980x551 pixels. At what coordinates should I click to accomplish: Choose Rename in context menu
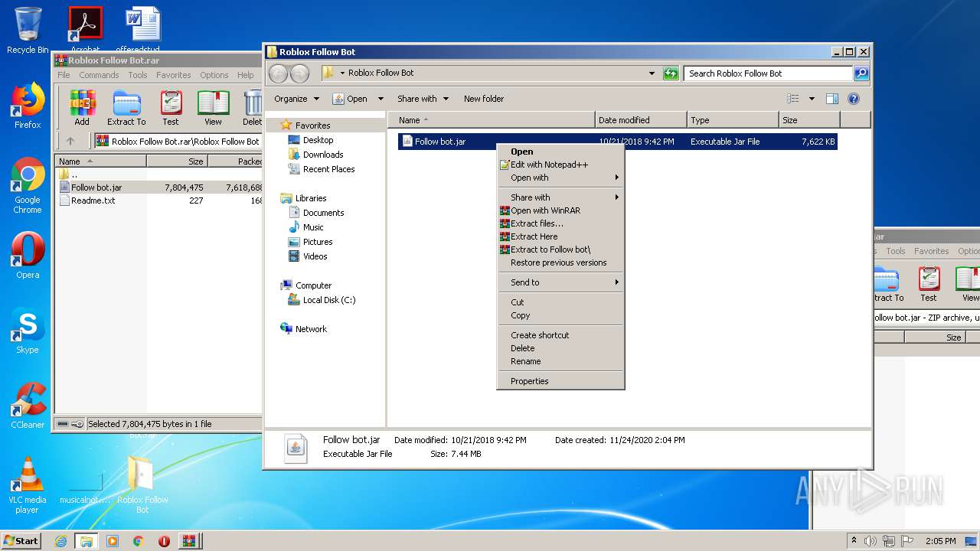coord(560,361)
